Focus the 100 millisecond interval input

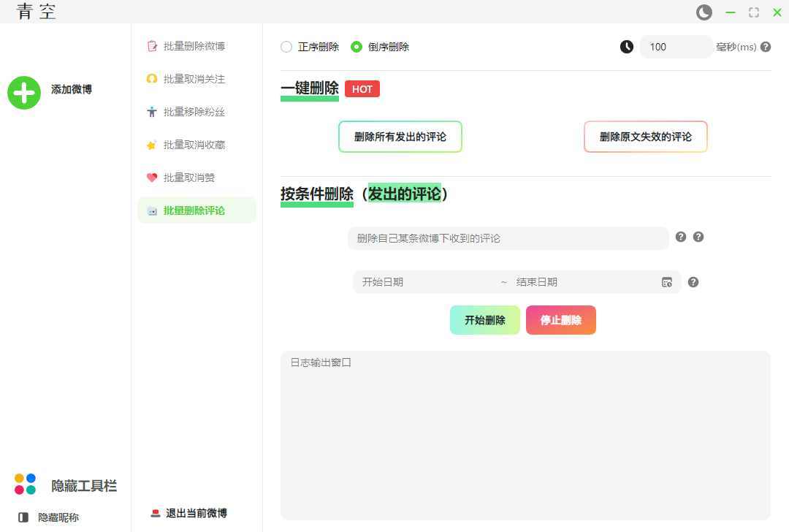[x=675, y=47]
